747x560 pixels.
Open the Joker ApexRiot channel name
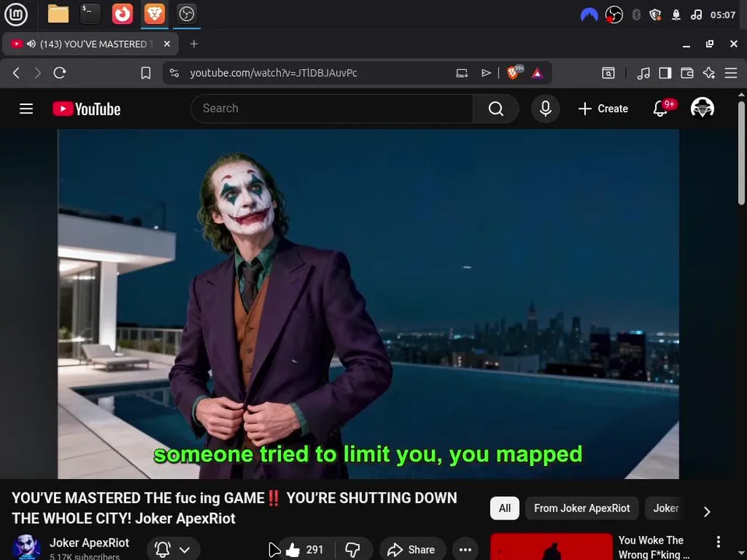pos(89,542)
